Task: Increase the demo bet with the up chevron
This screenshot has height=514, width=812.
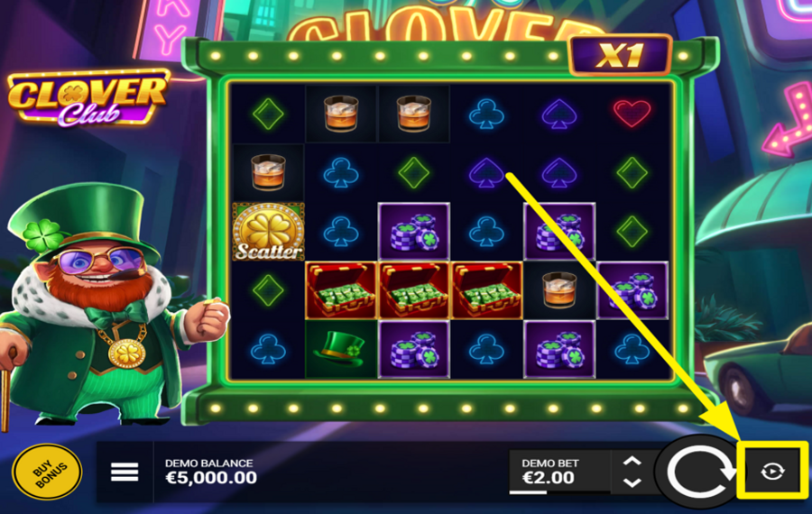Action: pos(632,460)
